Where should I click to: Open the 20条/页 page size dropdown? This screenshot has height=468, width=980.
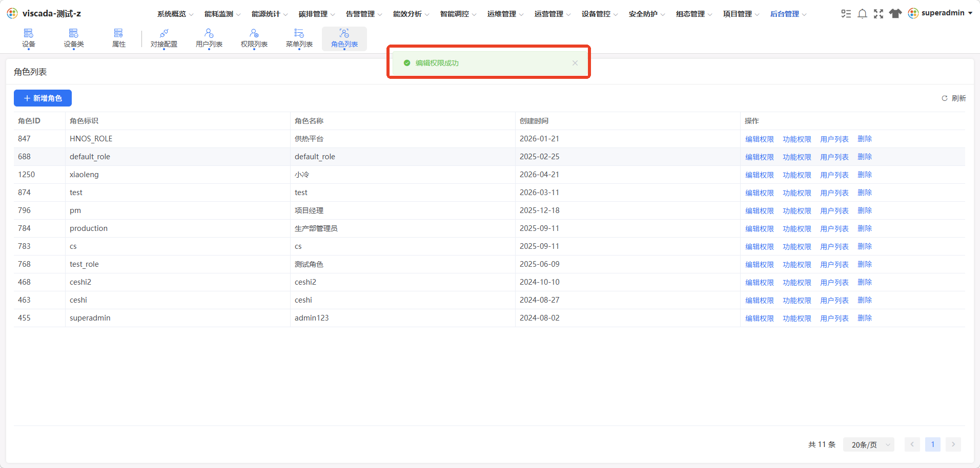[869, 444]
